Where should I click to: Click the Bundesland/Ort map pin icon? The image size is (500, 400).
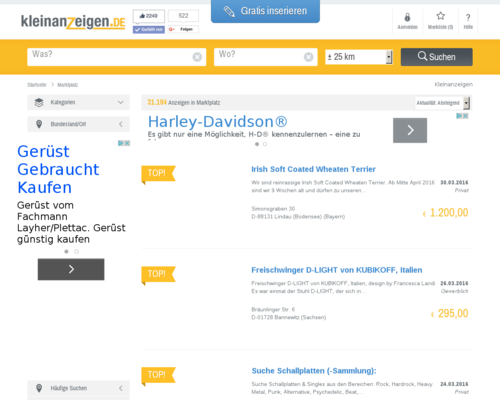pyautogui.click(x=39, y=124)
